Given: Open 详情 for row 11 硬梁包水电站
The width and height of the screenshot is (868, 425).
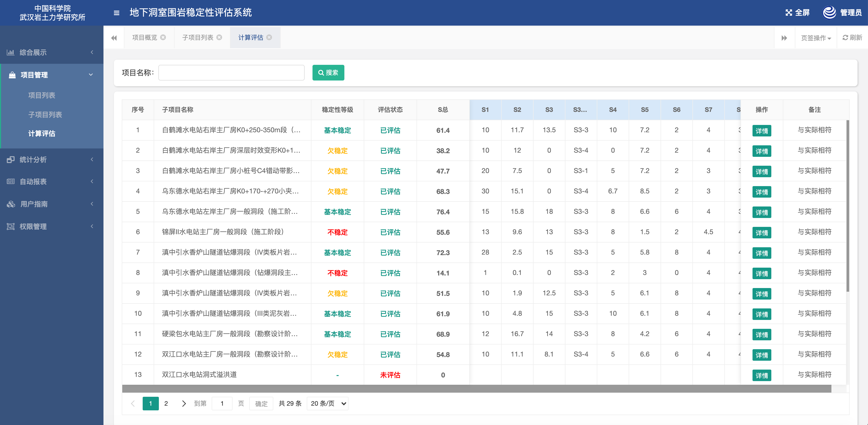Looking at the screenshot, I should point(761,334).
